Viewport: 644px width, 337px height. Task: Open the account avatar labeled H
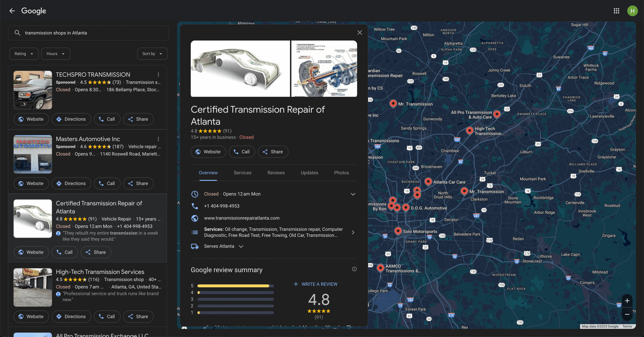pos(632,11)
